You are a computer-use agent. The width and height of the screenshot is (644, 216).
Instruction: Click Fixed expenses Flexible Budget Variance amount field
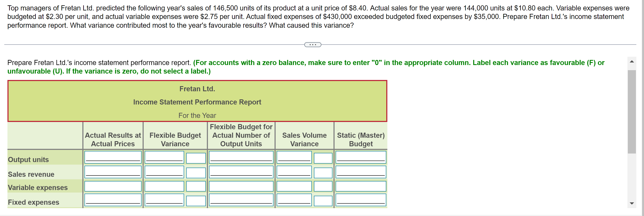point(164,200)
